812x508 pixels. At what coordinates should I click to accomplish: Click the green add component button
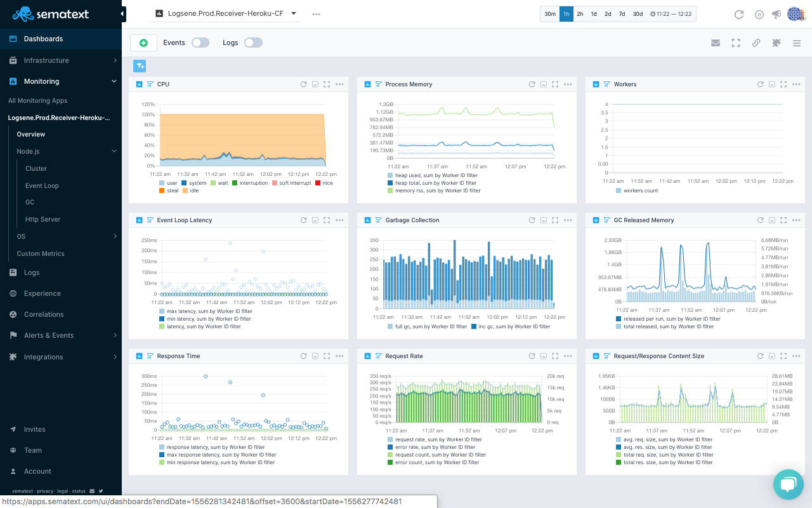pyautogui.click(x=143, y=43)
